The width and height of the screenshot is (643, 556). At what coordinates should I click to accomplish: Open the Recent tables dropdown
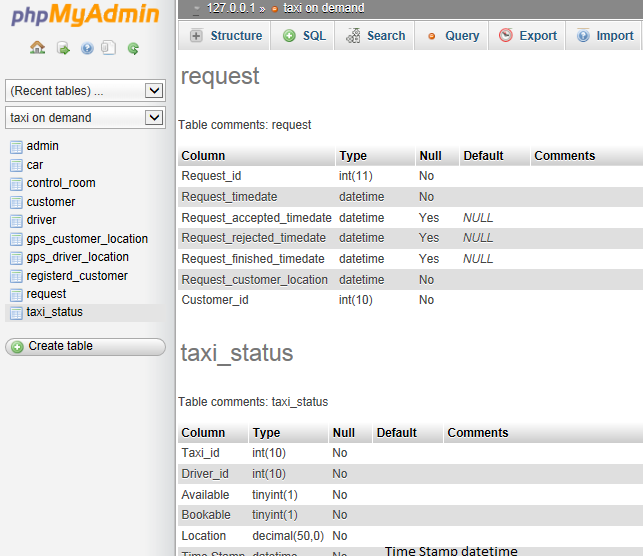pyautogui.click(x=85, y=91)
